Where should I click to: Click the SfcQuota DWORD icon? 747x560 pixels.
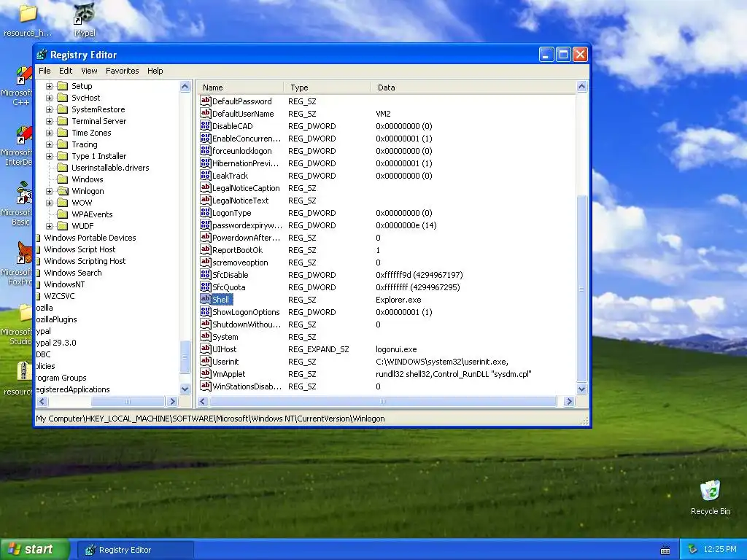click(205, 287)
